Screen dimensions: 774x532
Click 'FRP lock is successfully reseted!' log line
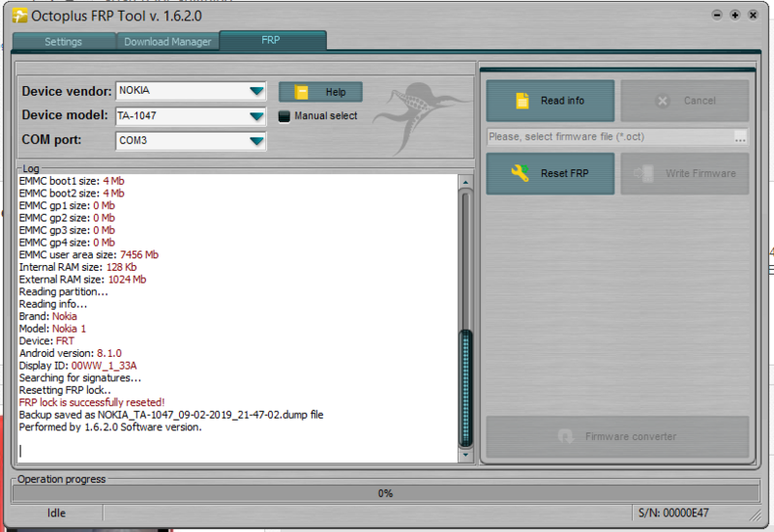(x=92, y=402)
